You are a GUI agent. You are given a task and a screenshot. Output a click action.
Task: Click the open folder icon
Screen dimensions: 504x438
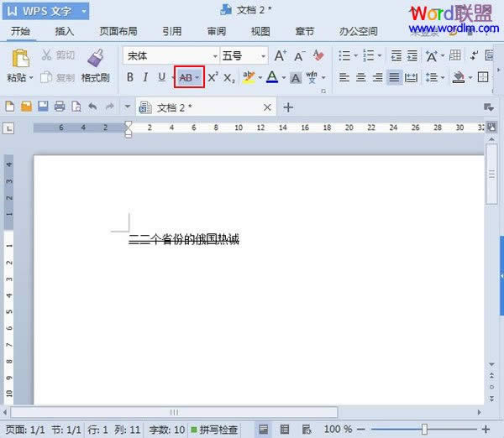pos(26,107)
